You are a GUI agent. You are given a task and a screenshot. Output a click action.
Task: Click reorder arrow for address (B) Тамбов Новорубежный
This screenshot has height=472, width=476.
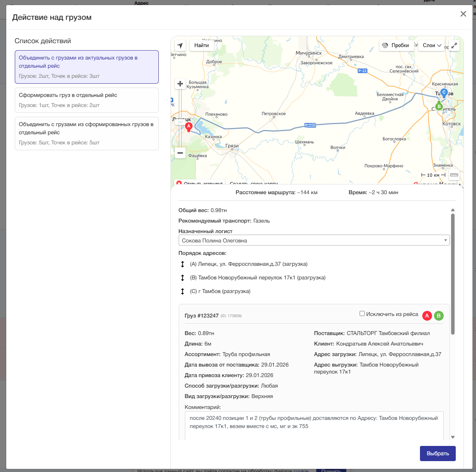tap(182, 278)
